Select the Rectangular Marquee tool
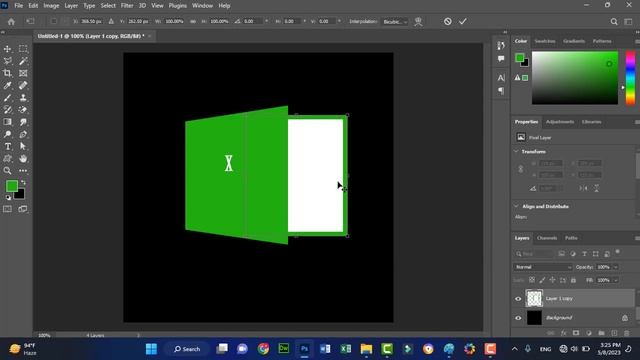The height and width of the screenshot is (360, 640). click(x=23, y=49)
